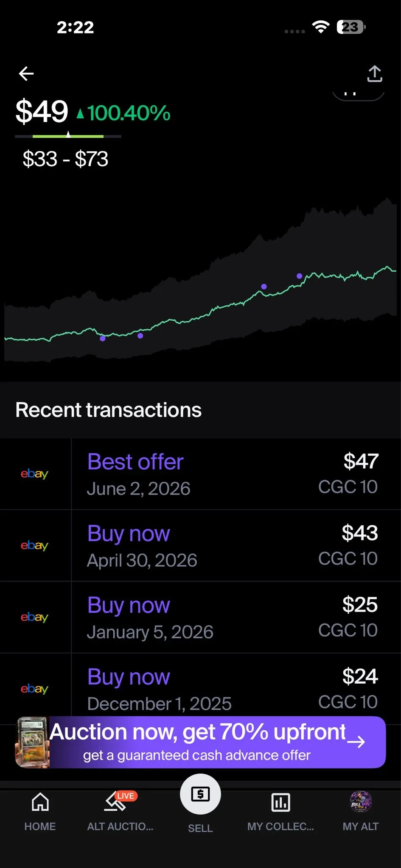The height and width of the screenshot is (868, 401).
Task: Select the January 5, 2026 $25 sale
Action: click(x=200, y=617)
